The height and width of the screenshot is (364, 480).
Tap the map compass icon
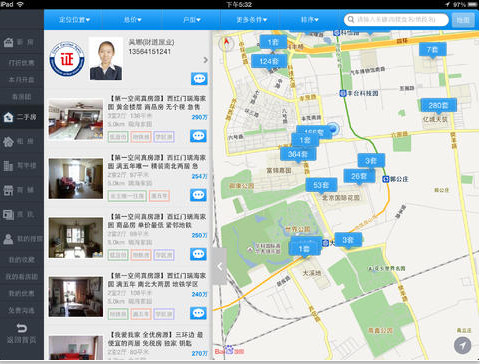pos(226,43)
